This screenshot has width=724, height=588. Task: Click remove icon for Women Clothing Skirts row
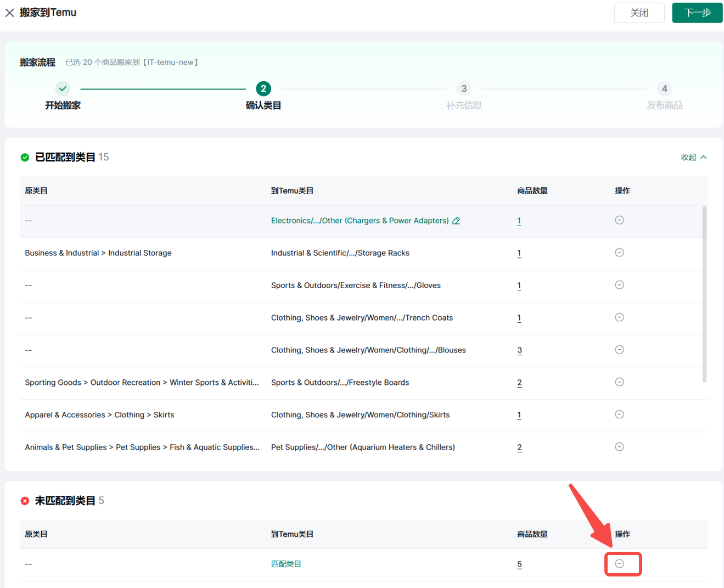(619, 415)
